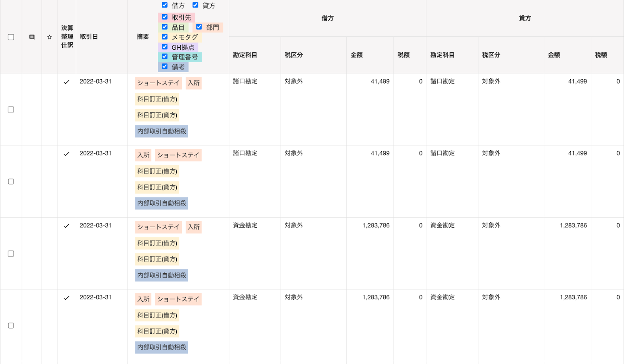Click the 入所 tag in first row
Screen dimensions: 631x364
[x=194, y=83]
